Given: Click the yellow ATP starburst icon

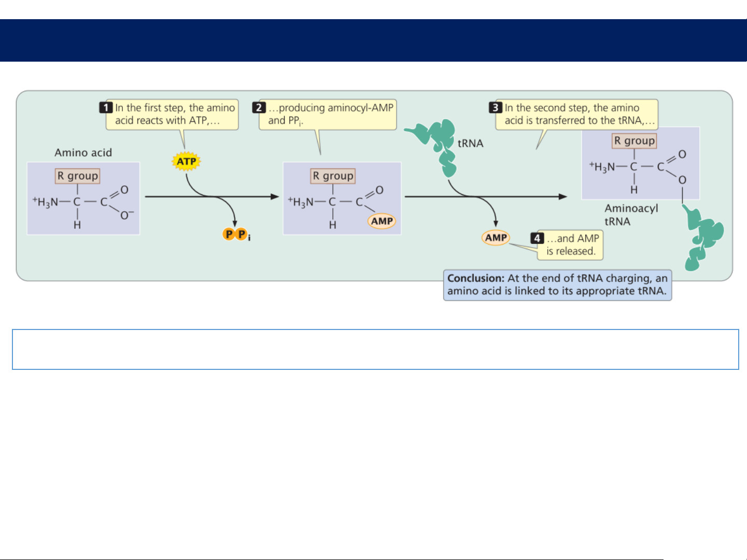Looking at the screenshot, I should click(x=186, y=162).
